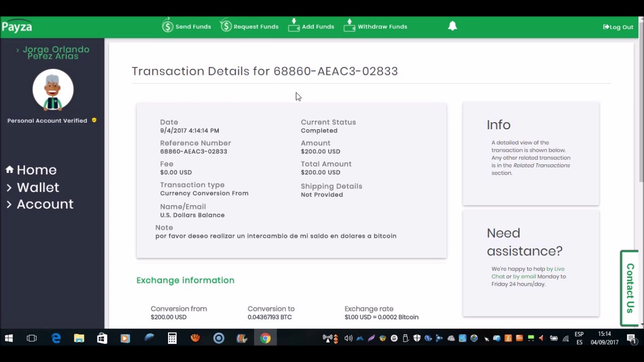Open the 'by email' link
This screenshot has height=362, width=644.
(524, 276)
